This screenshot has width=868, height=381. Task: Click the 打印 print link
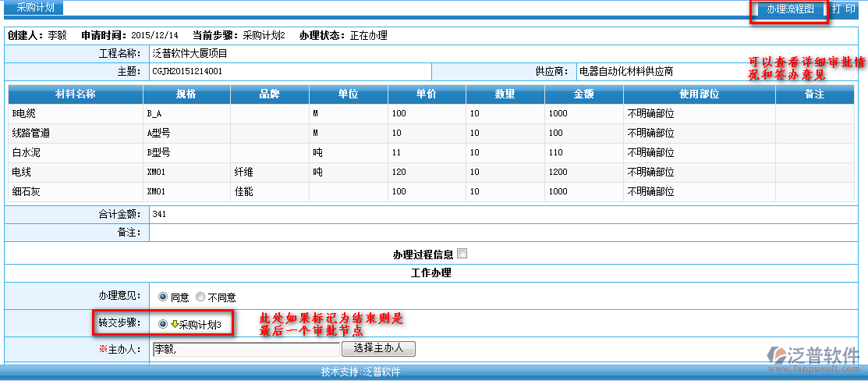tap(844, 9)
